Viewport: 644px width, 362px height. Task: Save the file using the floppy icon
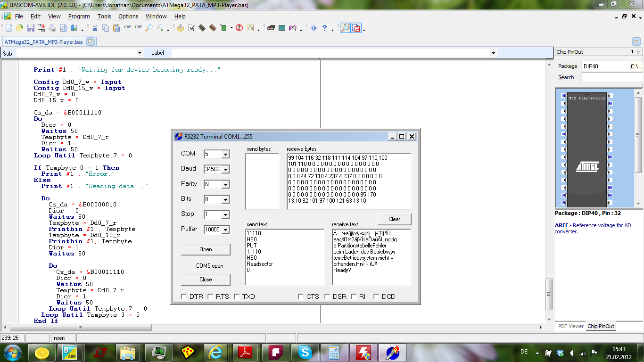(30, 28)
